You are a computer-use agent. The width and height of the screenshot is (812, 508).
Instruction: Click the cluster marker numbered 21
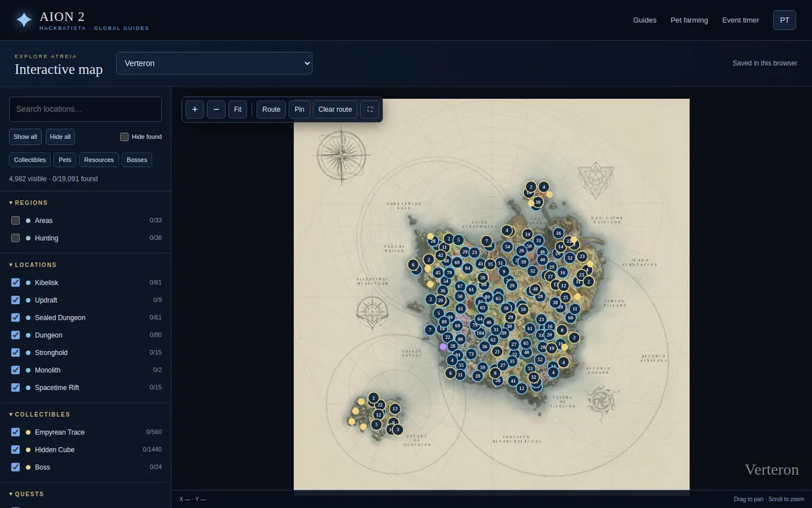(497, 352)
